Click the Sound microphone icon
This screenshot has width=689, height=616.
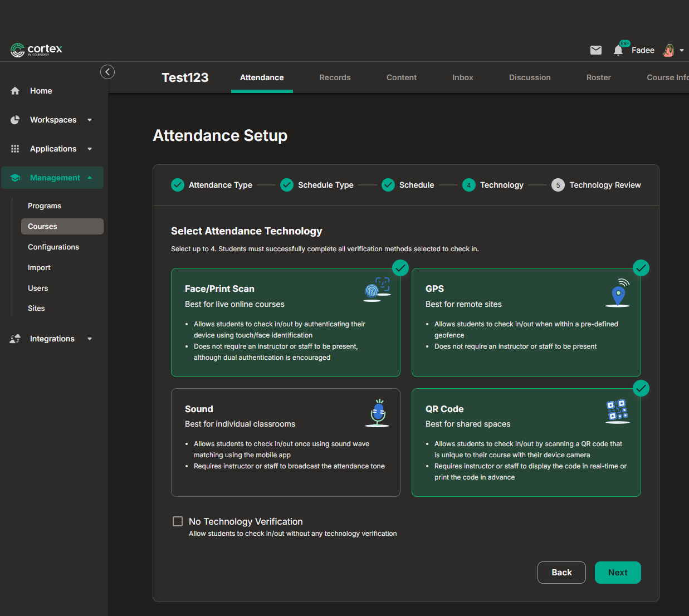pos(378,413)
